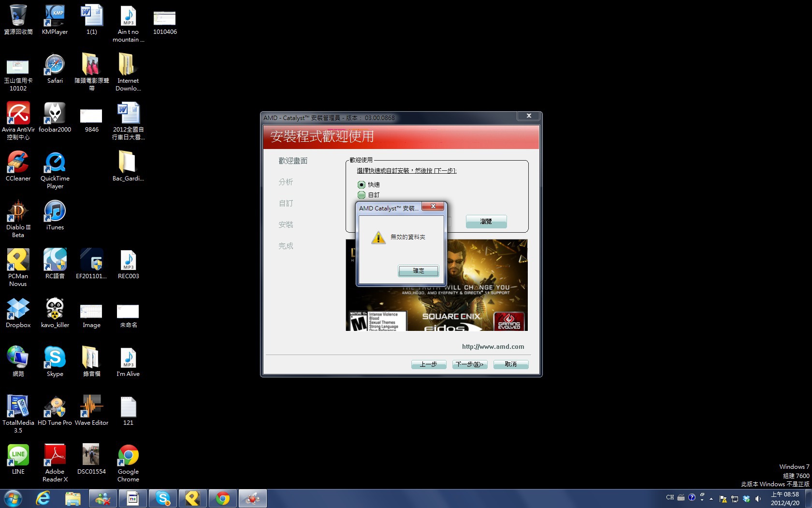The image size is (812, 508).
Task: Select the Wave Editor desktop icon
Action: click(92, 411)
